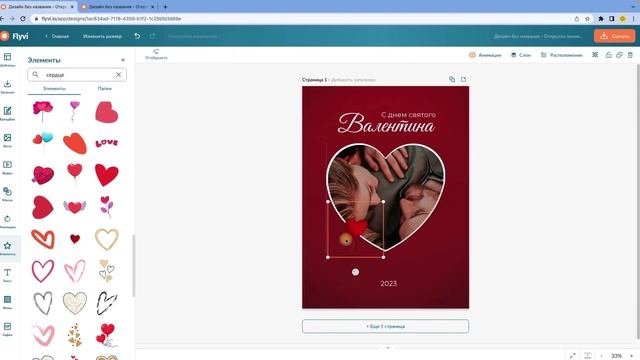The image size is (640, 360).
Task: Click the elements panel scrollbar
Action: pos(133,266)
